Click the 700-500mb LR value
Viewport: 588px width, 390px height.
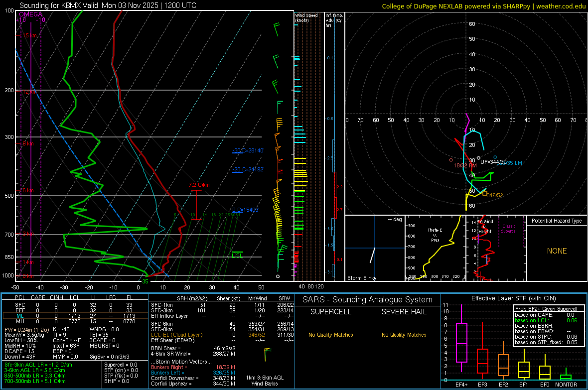[x=35, y=381]
